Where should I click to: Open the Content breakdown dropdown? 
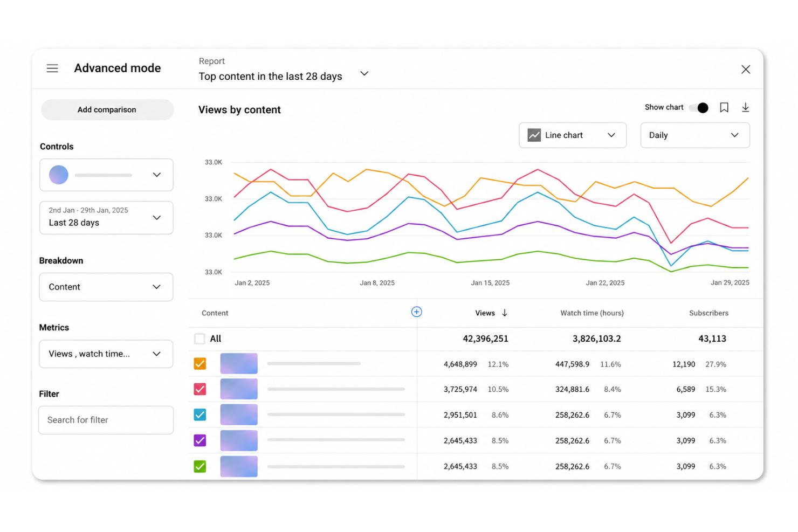(106, 287)
